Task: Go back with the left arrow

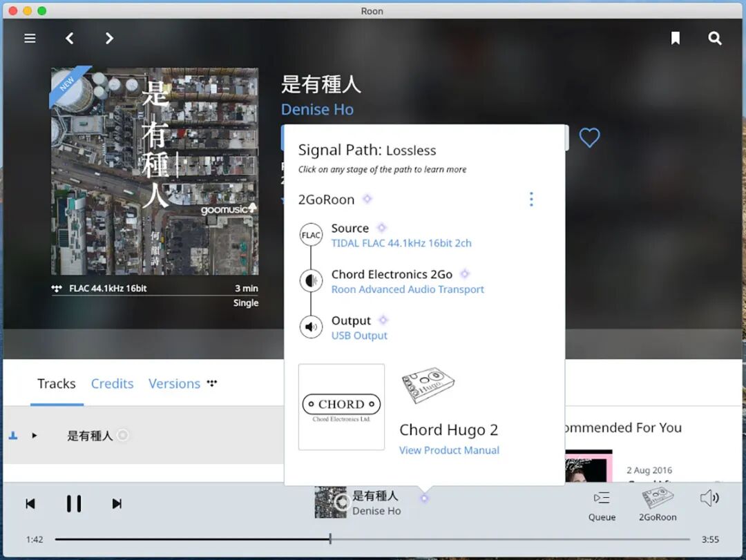Action: tap(70, 38)
